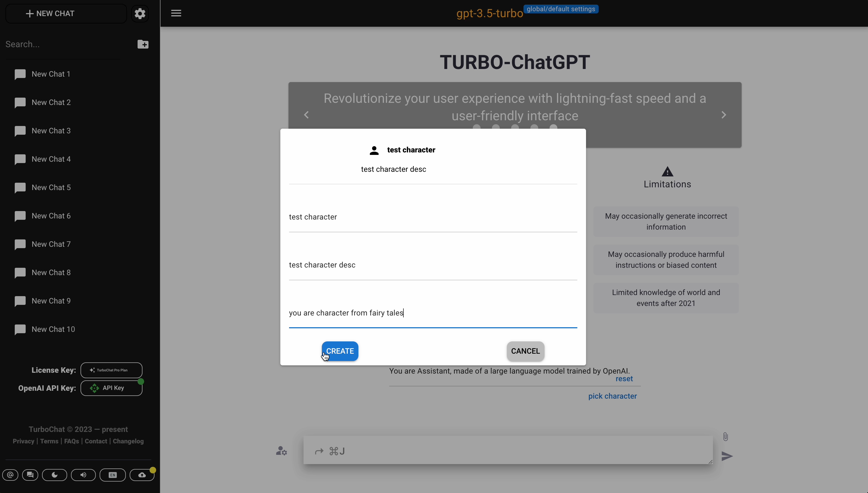This screenshot has width=868, height=493.
Task: Open the hamburger menu icon
Action: click(176, 13)
